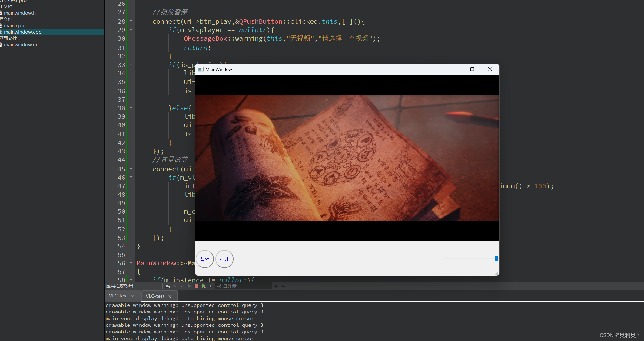Zoom in output text with plus icon

[x=276, y=286]
